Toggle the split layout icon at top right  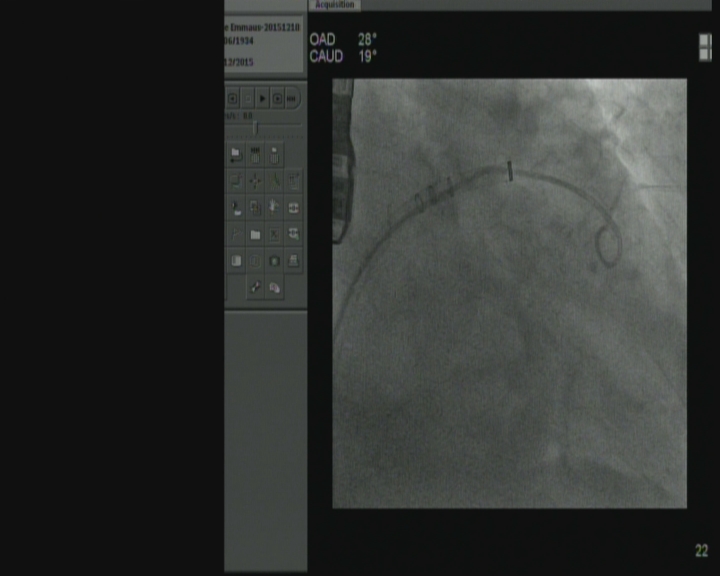(x=705, y=47)
